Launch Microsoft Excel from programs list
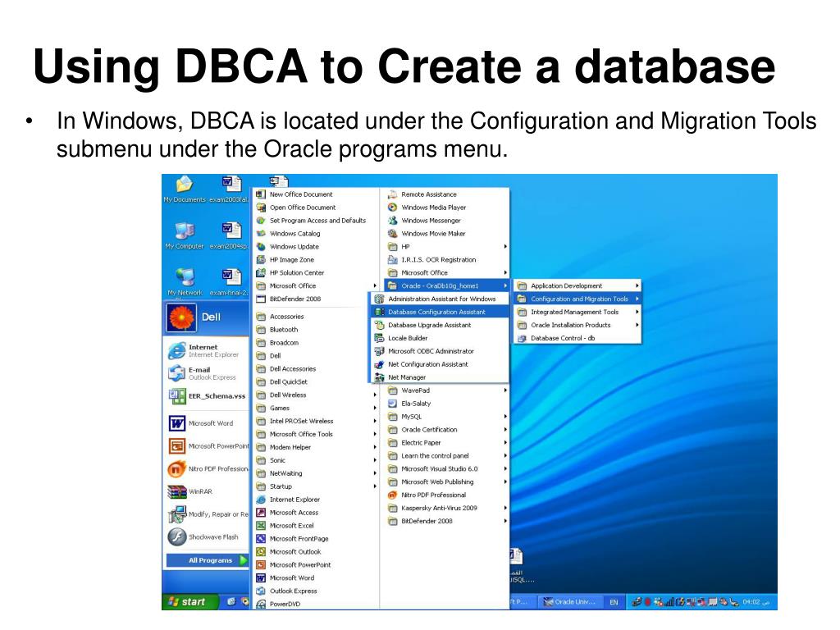This screenshot has height=630, width=840. (x=316, y=526)
